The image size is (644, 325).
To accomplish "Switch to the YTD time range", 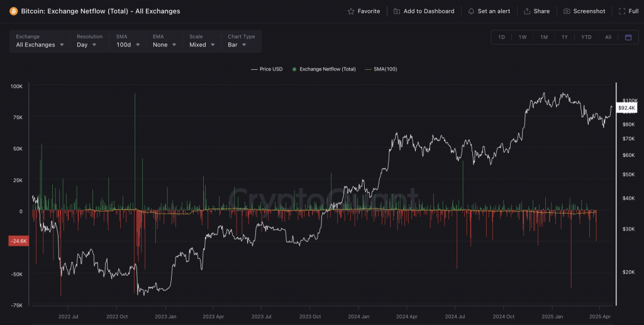I will [586, 37].
